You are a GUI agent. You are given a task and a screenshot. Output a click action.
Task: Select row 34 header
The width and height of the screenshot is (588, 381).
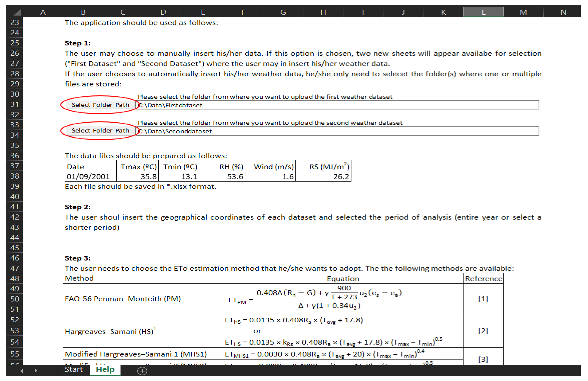pos(15,135)
